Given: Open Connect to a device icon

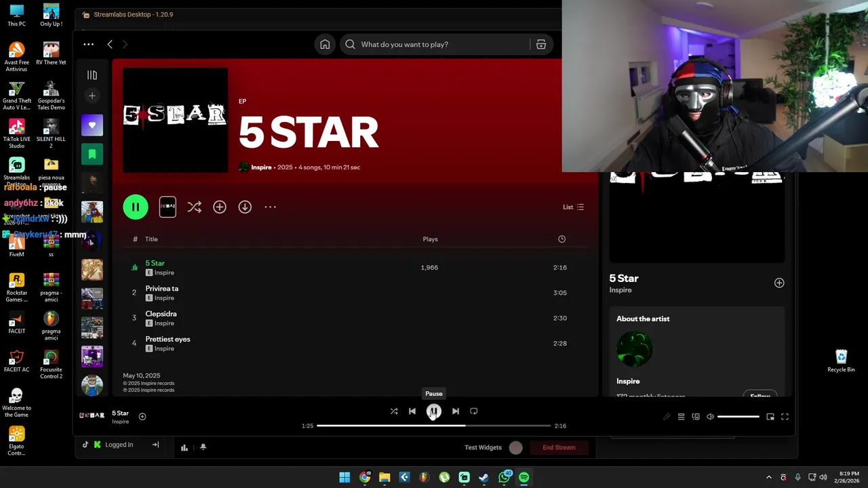Looking at the screenshot, I should pyautogui.click(x=696, y=417).
